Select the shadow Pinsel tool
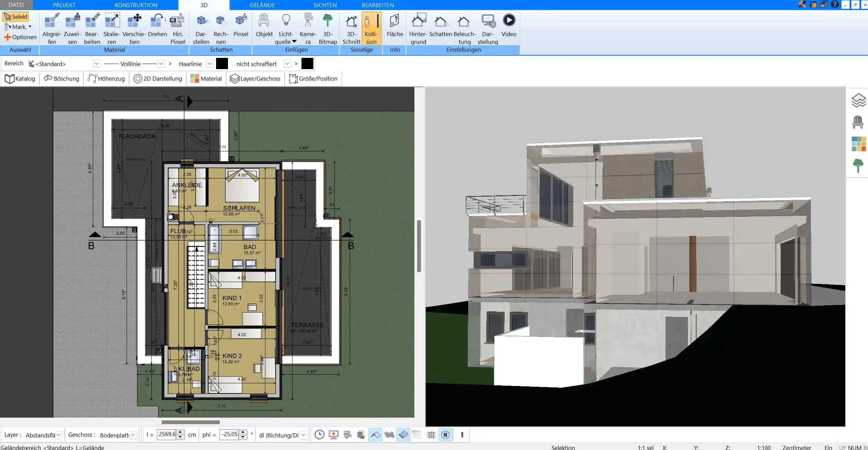 tap(241, 26)
